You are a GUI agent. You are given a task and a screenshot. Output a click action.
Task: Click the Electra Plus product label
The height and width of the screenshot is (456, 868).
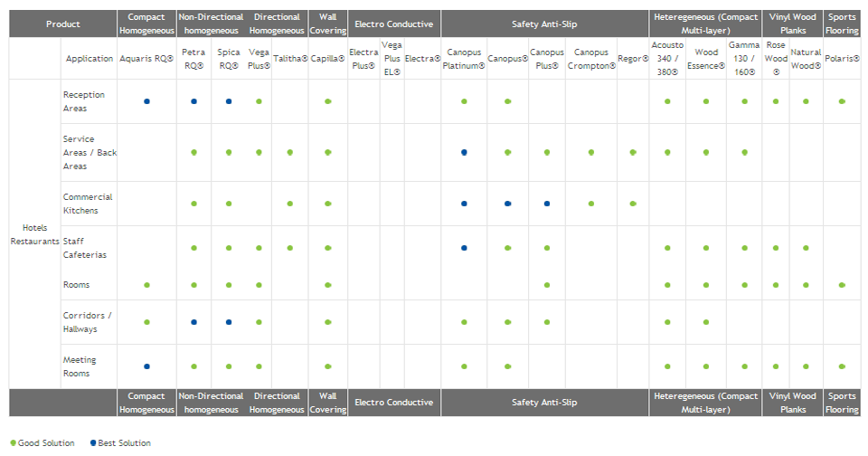363,59
